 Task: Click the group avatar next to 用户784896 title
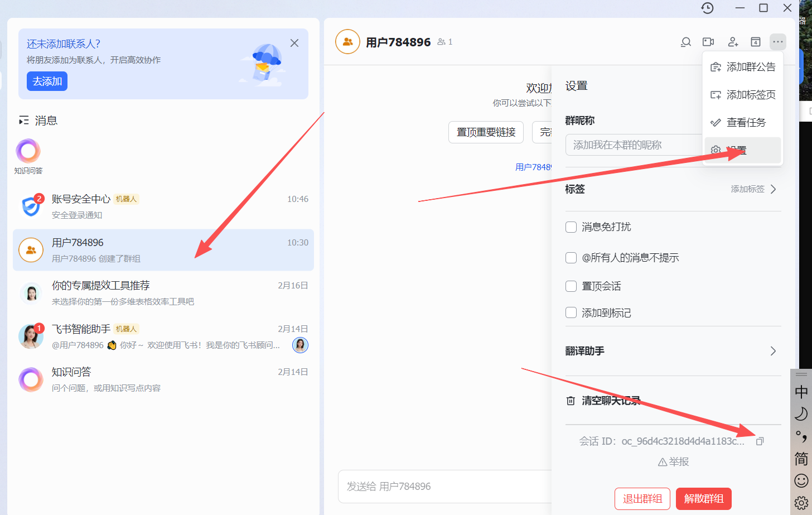click(347, 42)
